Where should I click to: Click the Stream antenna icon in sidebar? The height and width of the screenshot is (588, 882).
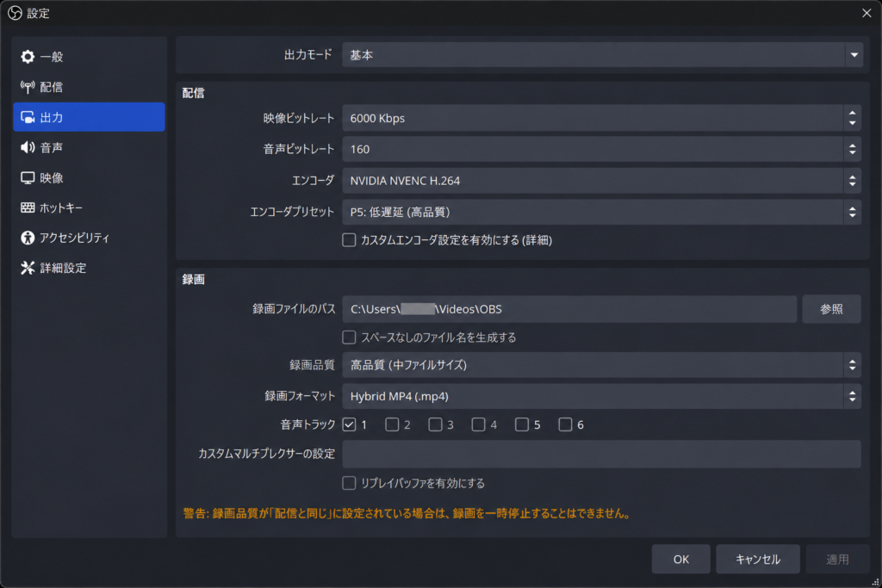click(x=28, y=87)
